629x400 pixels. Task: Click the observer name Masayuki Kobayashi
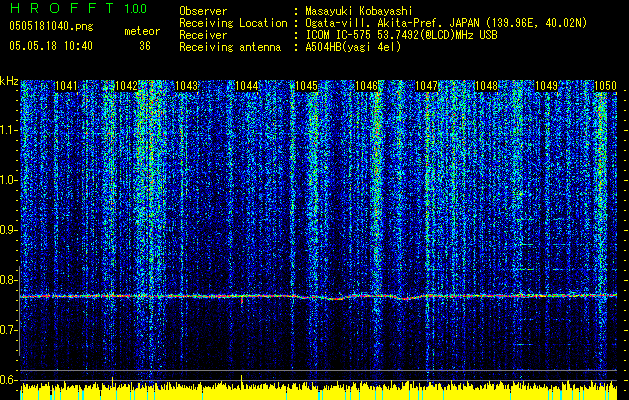pos(359,11)
